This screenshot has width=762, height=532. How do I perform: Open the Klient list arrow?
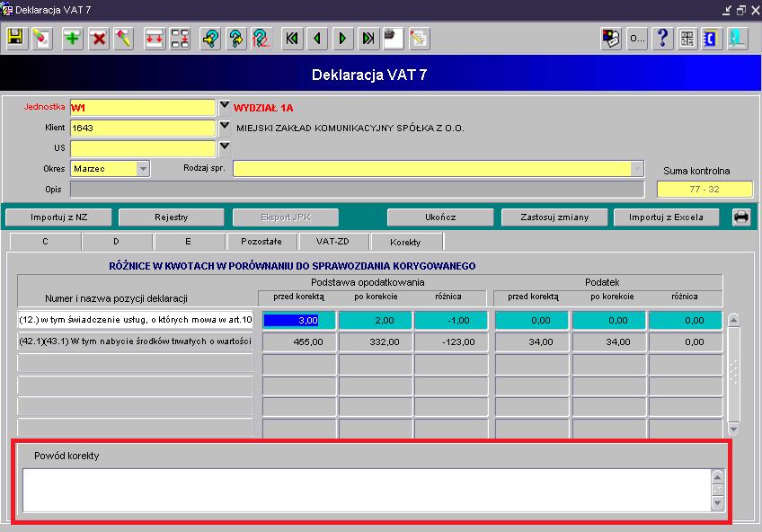(224, 128)
